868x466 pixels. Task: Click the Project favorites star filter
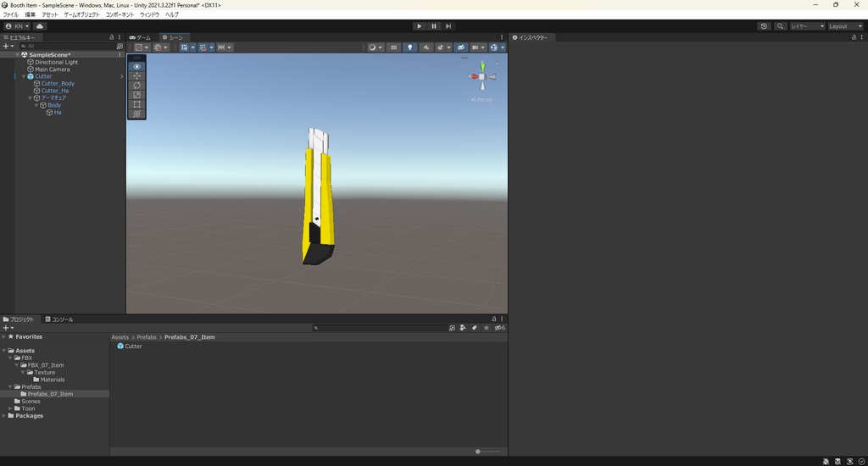(486, 328)
